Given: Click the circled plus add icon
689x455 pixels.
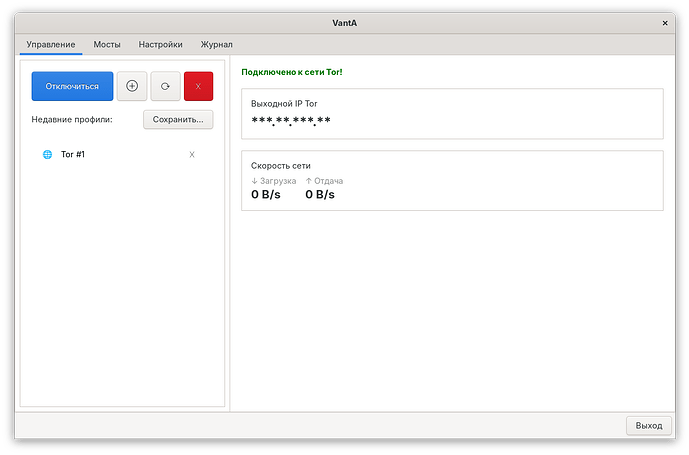Looking at the screenshot, I should click(x=132, y=86).
